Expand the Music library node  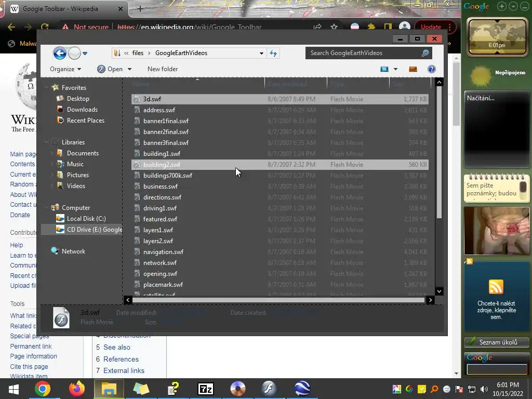tap(51, 164)
